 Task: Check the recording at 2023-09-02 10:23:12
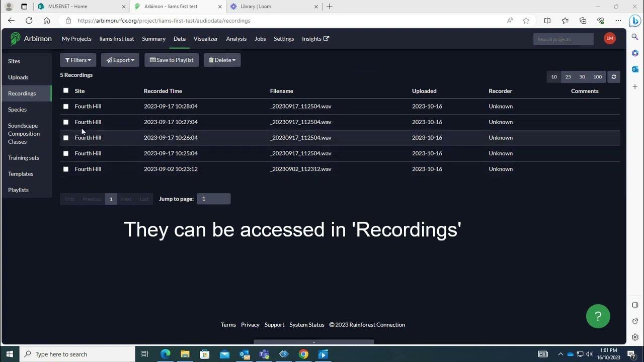coord(66,169)
